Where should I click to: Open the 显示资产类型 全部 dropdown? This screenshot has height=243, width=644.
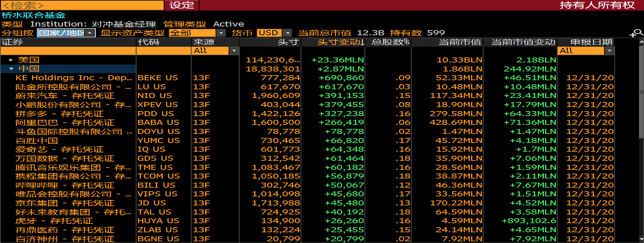[197, 33]
